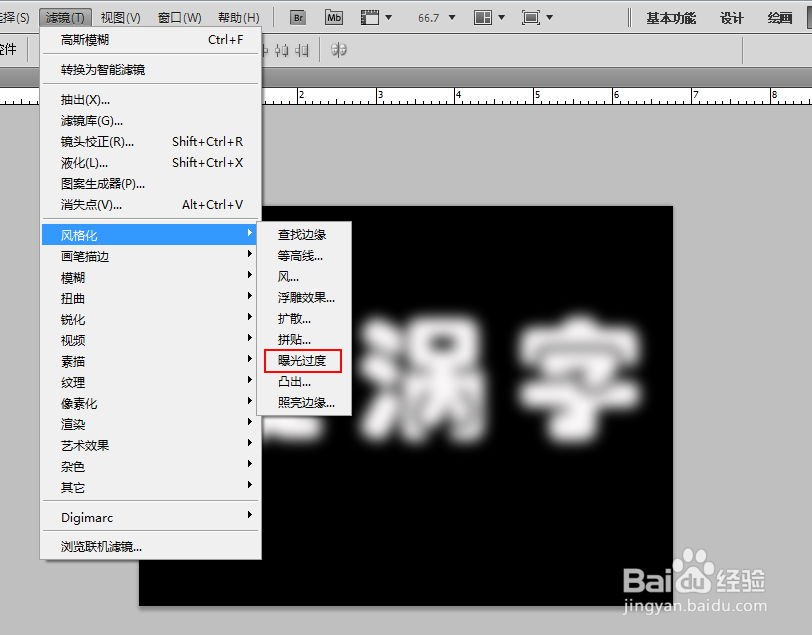The width and height of the screenshot is (812, 635).
Task: Click the Screen Mode icon
Action: click(532, 16)
